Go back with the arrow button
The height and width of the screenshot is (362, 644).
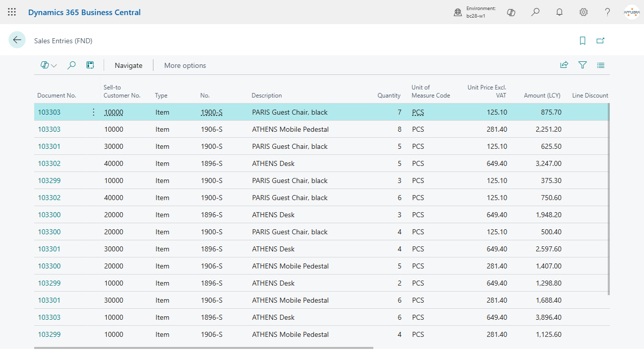(x=17, y=40)
